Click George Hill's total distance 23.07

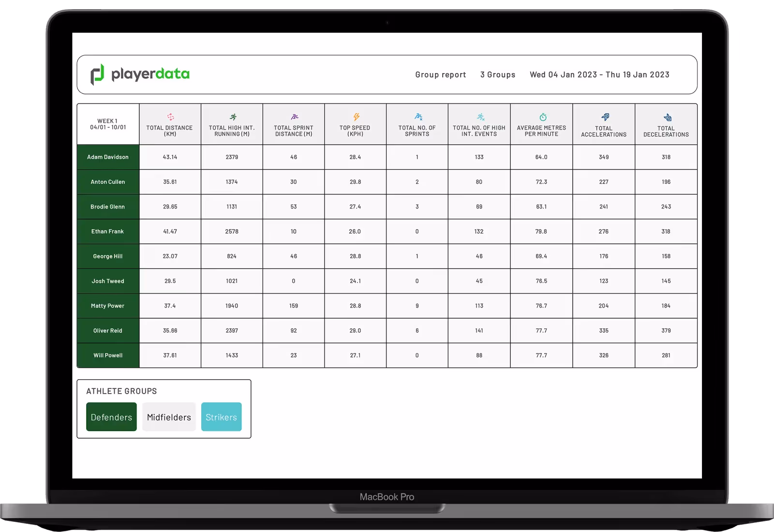[x=170, y=256]
